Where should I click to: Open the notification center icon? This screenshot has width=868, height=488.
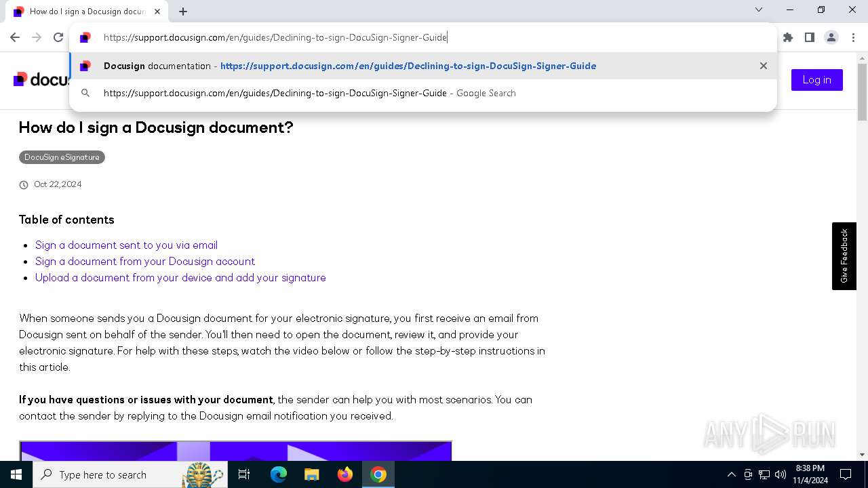pos(846,474)
